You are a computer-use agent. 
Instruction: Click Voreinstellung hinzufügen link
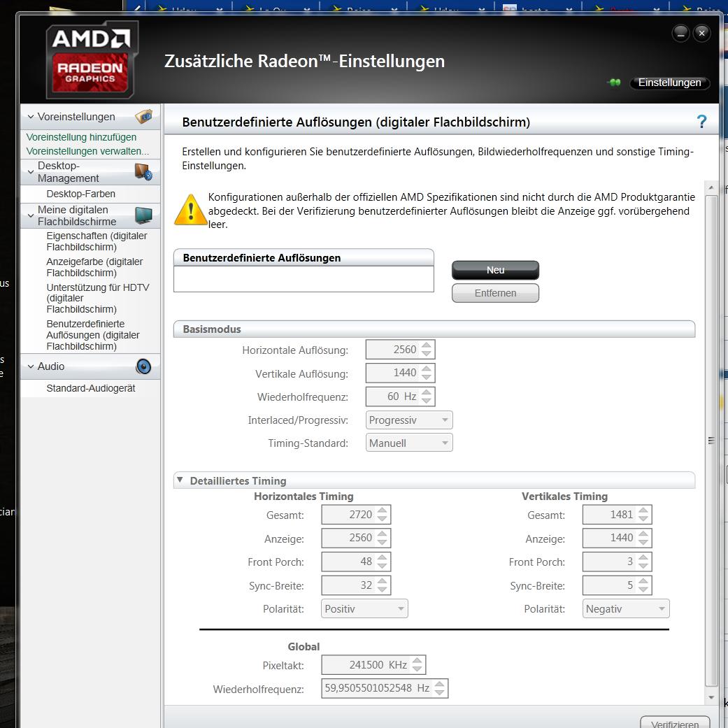tap(81, 137)
